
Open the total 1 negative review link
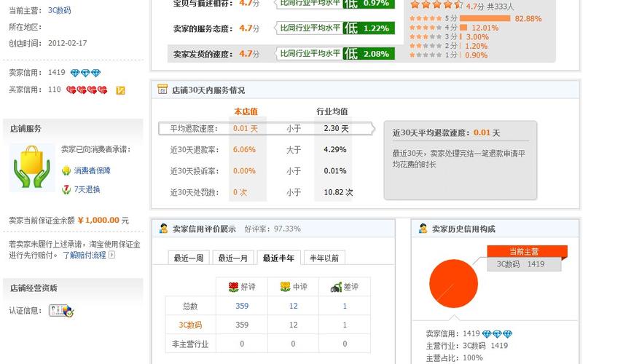pyautogui.click(x=345, y=306)
